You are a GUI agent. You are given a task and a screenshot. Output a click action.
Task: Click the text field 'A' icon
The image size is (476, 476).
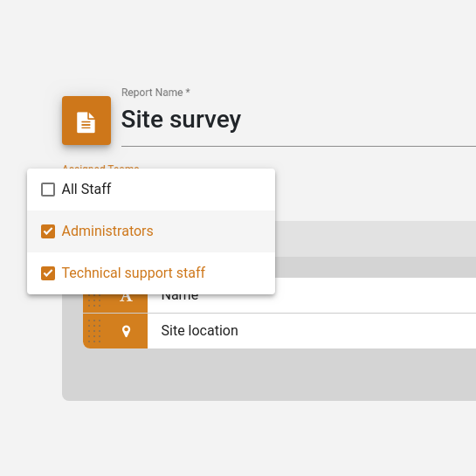[x=126, y=298]
